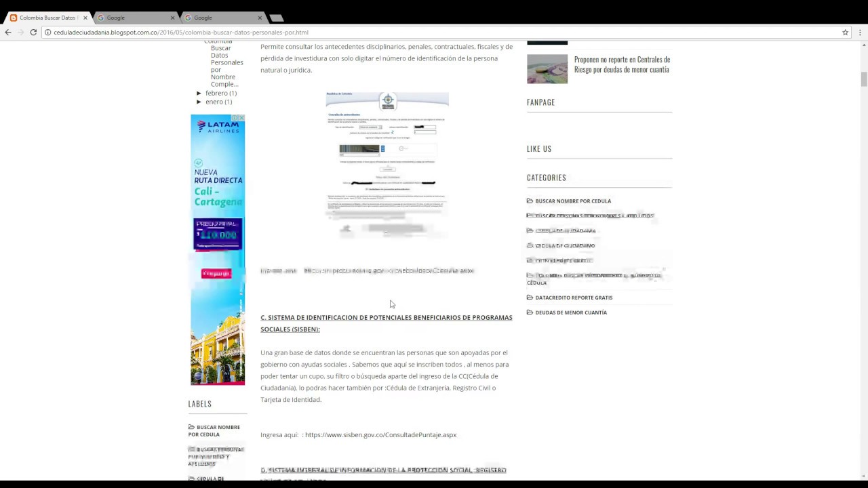Switch to the second tab titled Google

coord(134,18)
